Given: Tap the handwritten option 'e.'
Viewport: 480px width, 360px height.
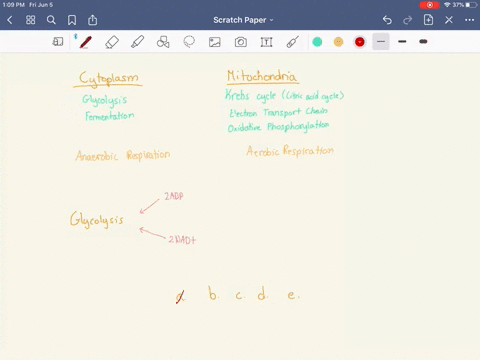Looking at the screenshot, I should point(293,295).
